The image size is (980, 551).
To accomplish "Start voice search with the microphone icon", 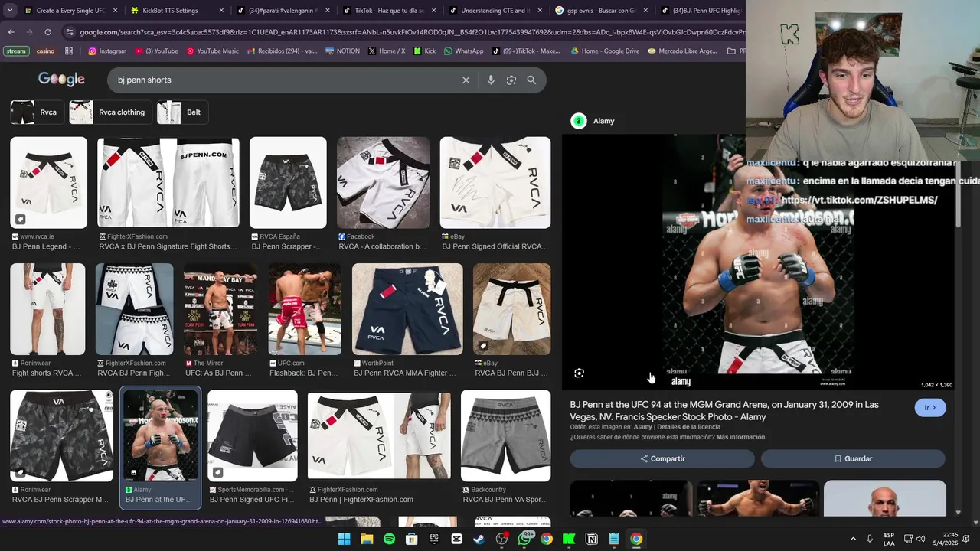I will point(491,80).
